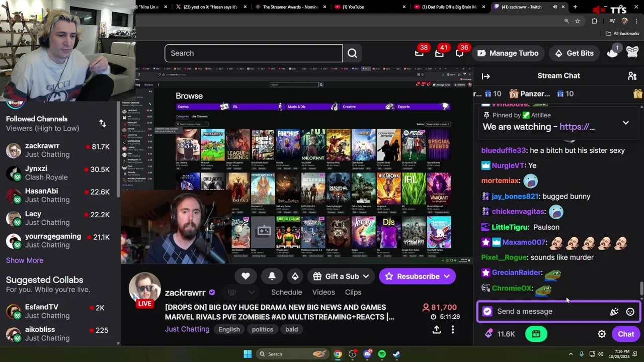Open Steam from the taskbar
Viewport: 644px width, 362px height.
pos(396,354)
